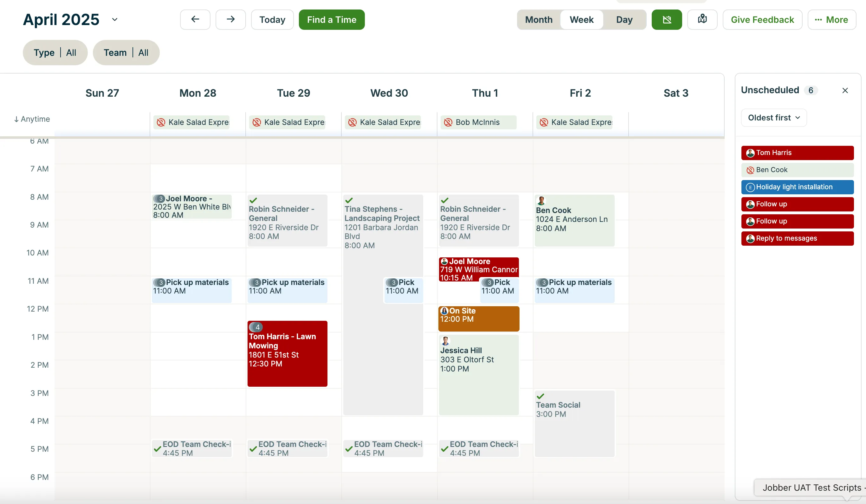Open unscheduled Ben Cook item

pos(797,170)
